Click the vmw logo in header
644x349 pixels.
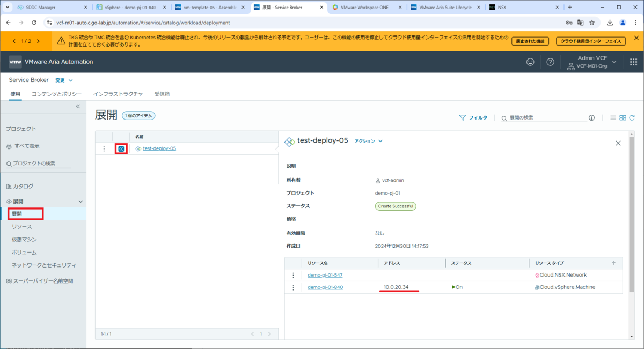coord(15,62)
